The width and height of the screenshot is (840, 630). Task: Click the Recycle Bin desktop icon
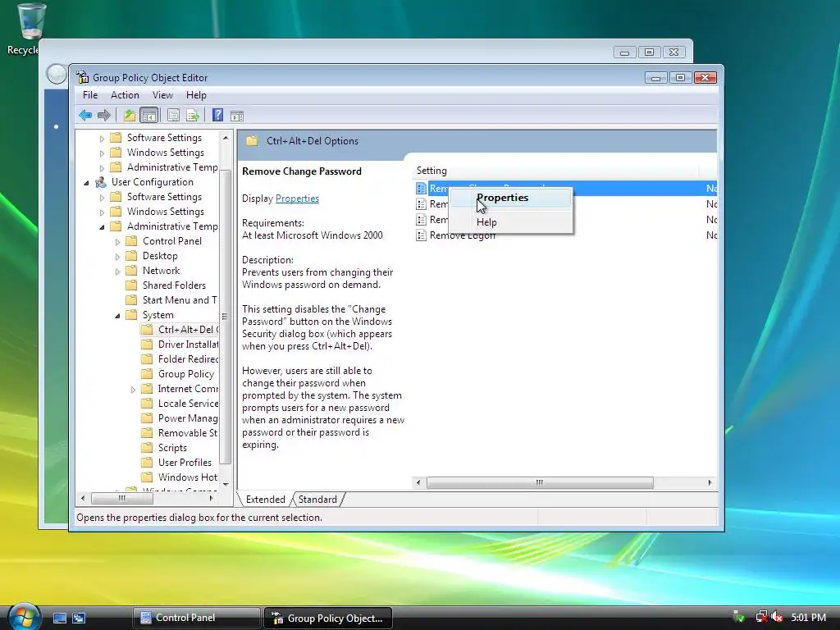(x=30, y=21)
